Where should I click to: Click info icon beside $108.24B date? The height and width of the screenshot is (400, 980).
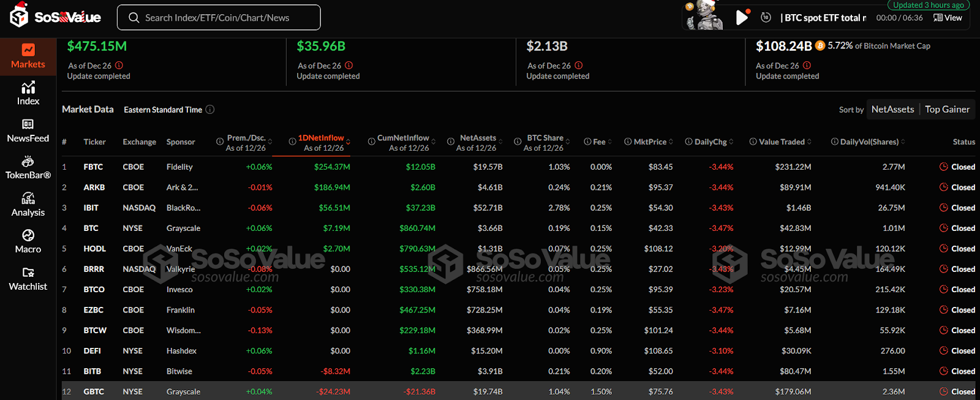click(x=807, y=66)
